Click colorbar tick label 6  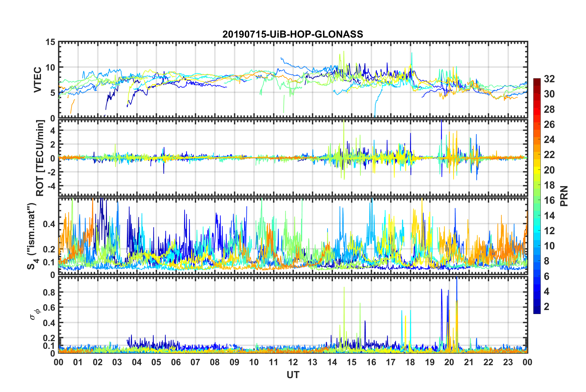547,276
